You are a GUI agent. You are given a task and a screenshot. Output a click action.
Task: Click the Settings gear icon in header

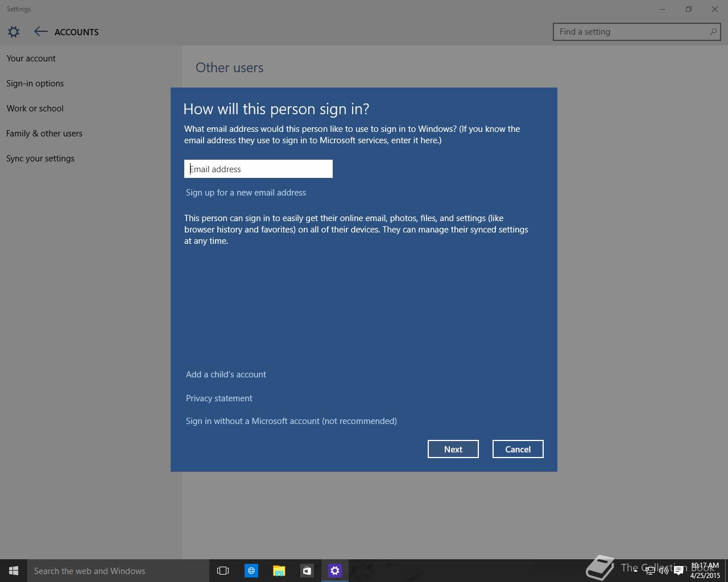14,32
